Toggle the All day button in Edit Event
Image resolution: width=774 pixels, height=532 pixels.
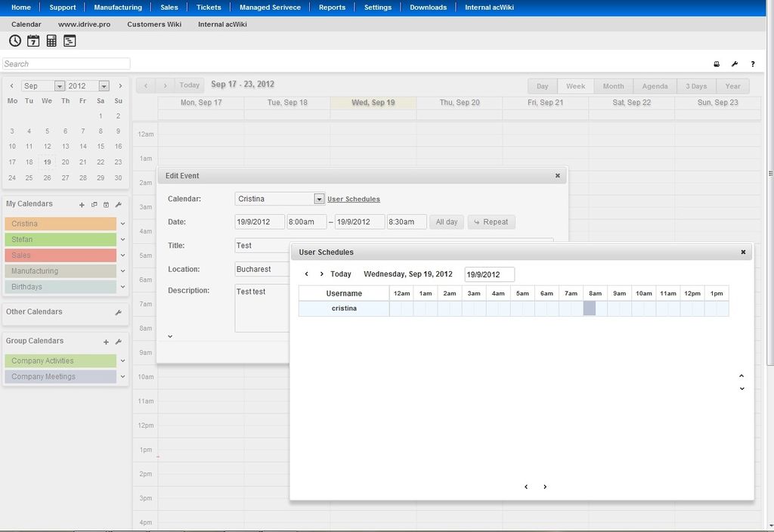446,222
